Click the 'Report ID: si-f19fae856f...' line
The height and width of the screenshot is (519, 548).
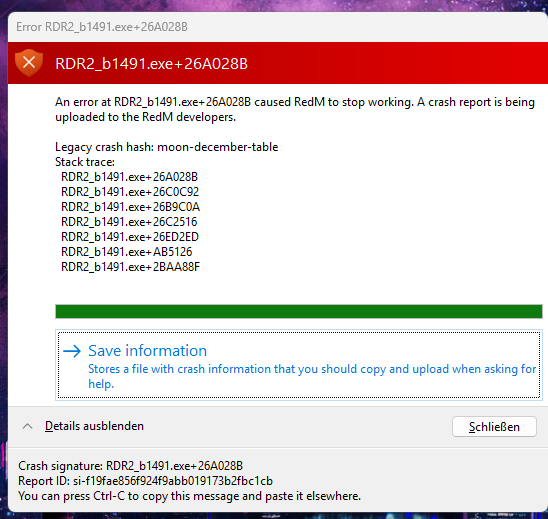(145, 481)
